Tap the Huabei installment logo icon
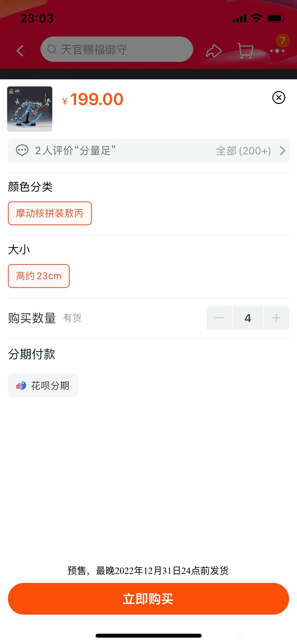 (x=21, y=386)
